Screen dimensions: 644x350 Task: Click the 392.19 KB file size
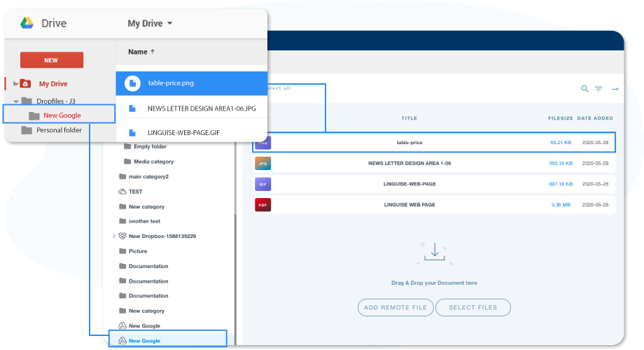pos(561,164)
